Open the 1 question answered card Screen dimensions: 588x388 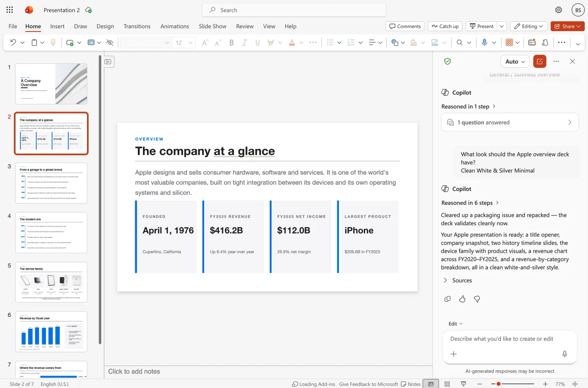click(510, 122)
